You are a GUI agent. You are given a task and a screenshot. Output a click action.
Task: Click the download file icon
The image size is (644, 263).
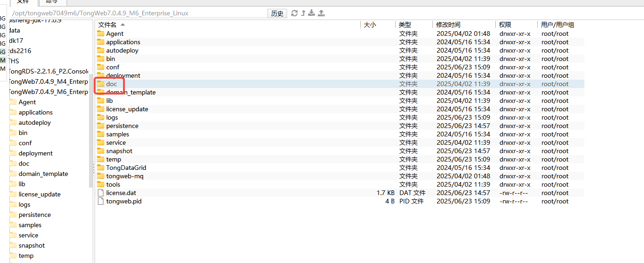[x=312, y=13]
